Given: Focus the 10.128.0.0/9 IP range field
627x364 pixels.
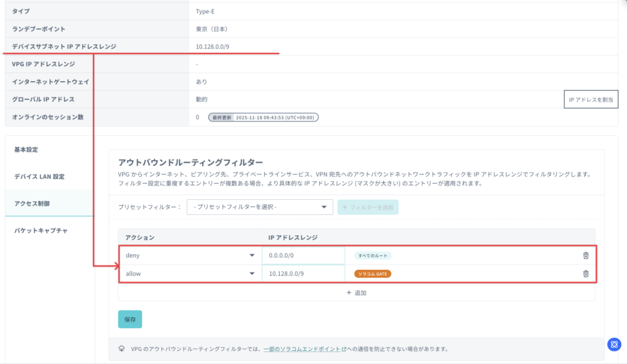Looking at the screenshot, I should click(x=303, y=274).
